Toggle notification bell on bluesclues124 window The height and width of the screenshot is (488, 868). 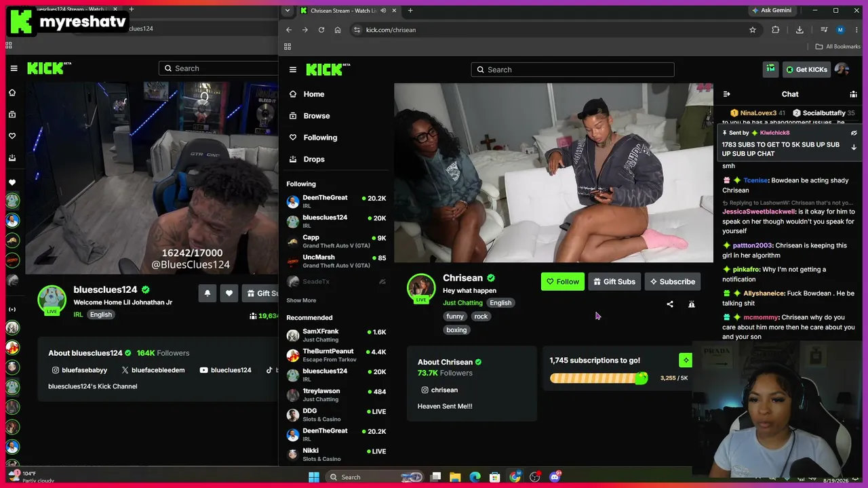(x=208, y=293)
